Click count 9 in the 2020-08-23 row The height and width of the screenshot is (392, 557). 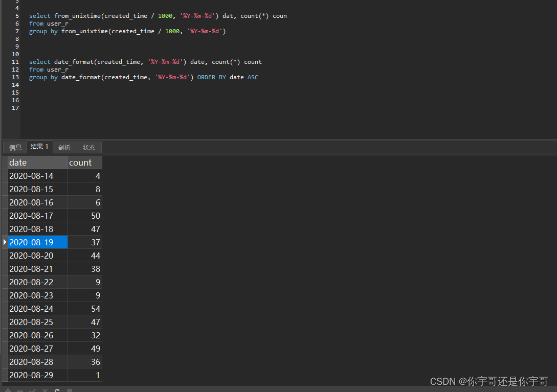[85, 295]
